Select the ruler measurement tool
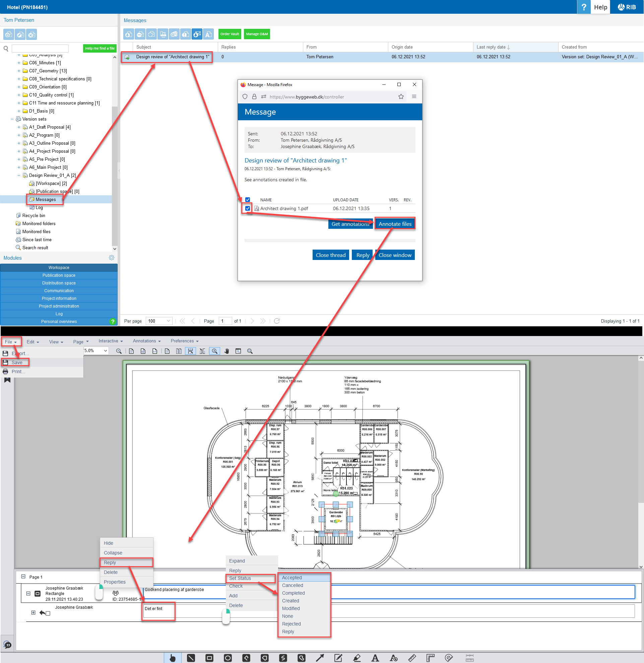The height and width of the screenshot is (663, 644). [x=412, y=658]
